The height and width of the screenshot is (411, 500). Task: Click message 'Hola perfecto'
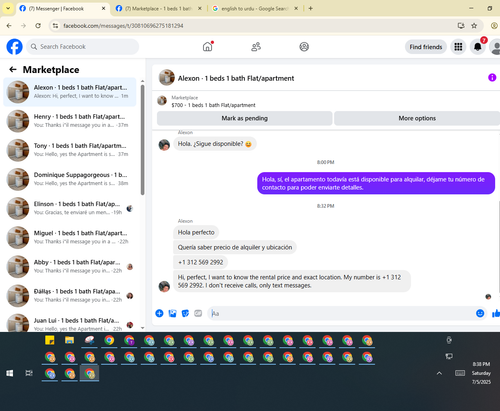coord(196,232)
